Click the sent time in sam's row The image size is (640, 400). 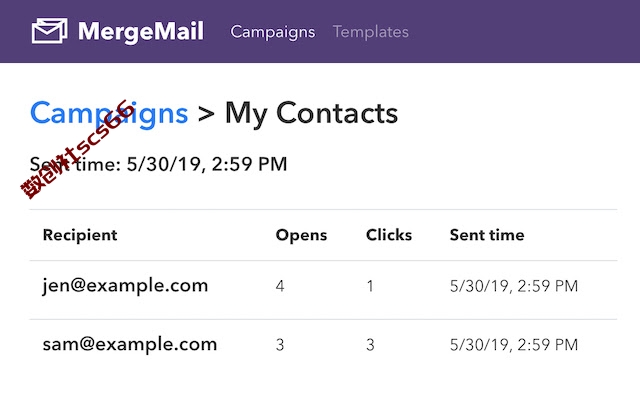pyautogui.click(x=514, y=345)
